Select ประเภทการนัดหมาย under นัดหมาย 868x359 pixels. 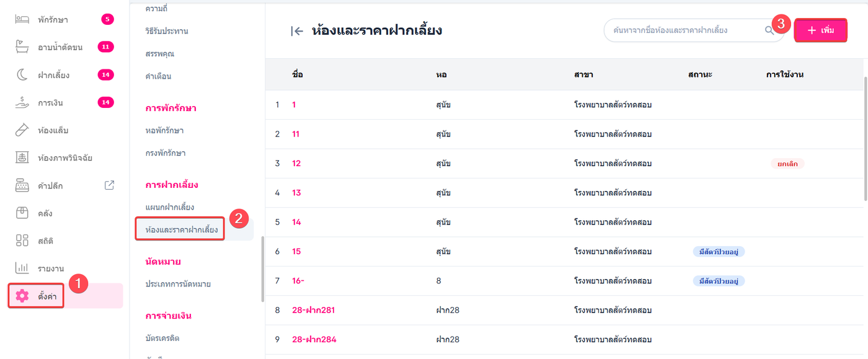coord(178,284)
